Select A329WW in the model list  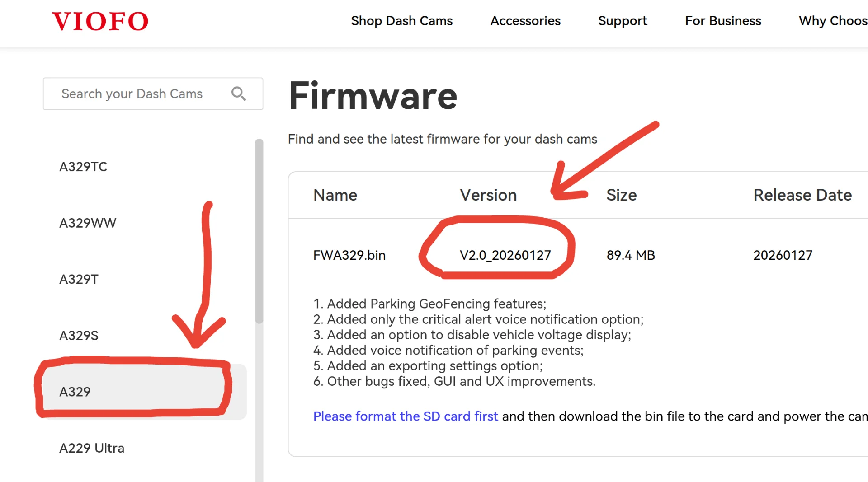tap(88, 223)
